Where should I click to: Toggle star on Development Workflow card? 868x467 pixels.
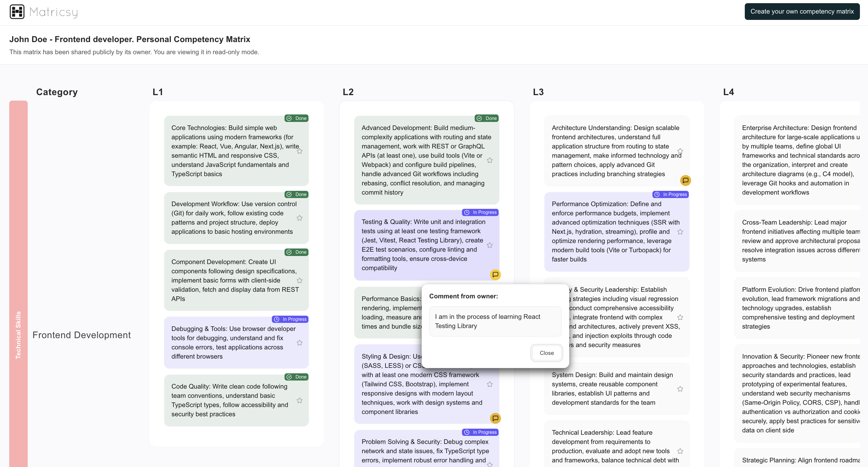pos(299,218)
